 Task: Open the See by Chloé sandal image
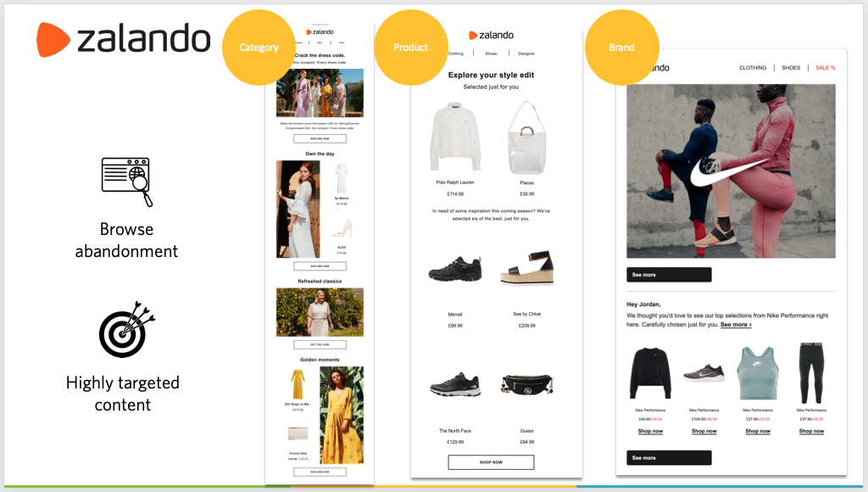point(527,268)
